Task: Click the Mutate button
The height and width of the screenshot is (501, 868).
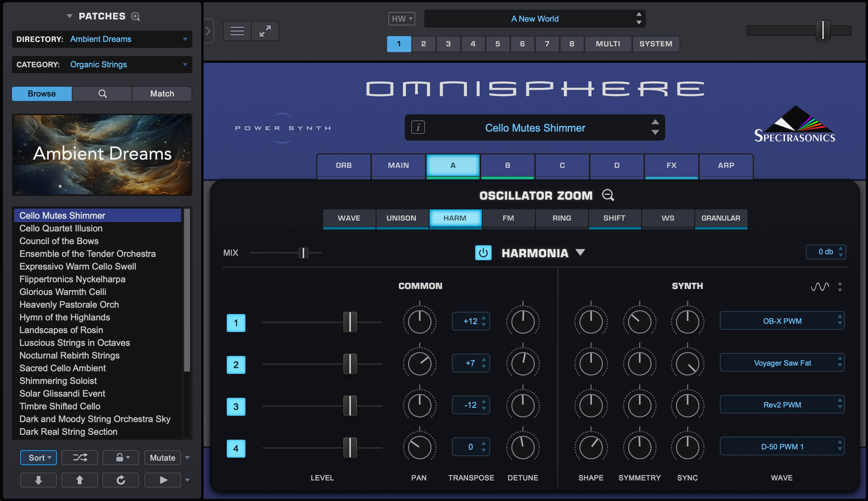Action: tap(162, 457)
